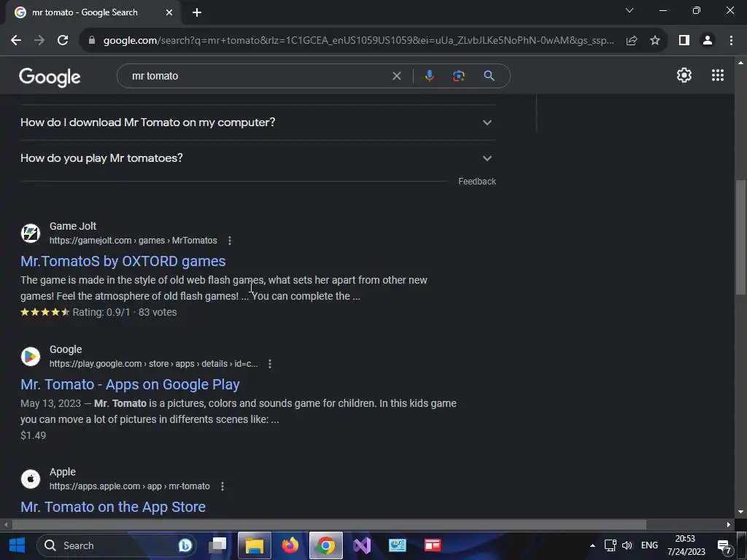Go back to previous page in Chrome
The width and height of the screenshot is (747, 560).
[x=16, y=41]
